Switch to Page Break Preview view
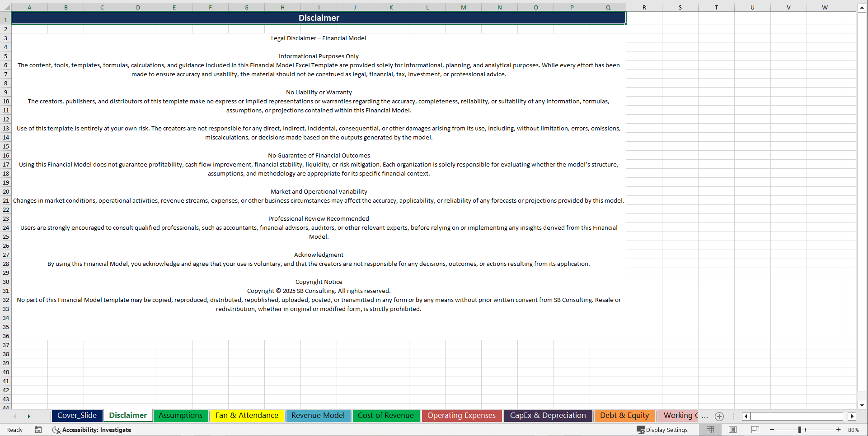Screen dimensions: 868x436 pos(754,430)
